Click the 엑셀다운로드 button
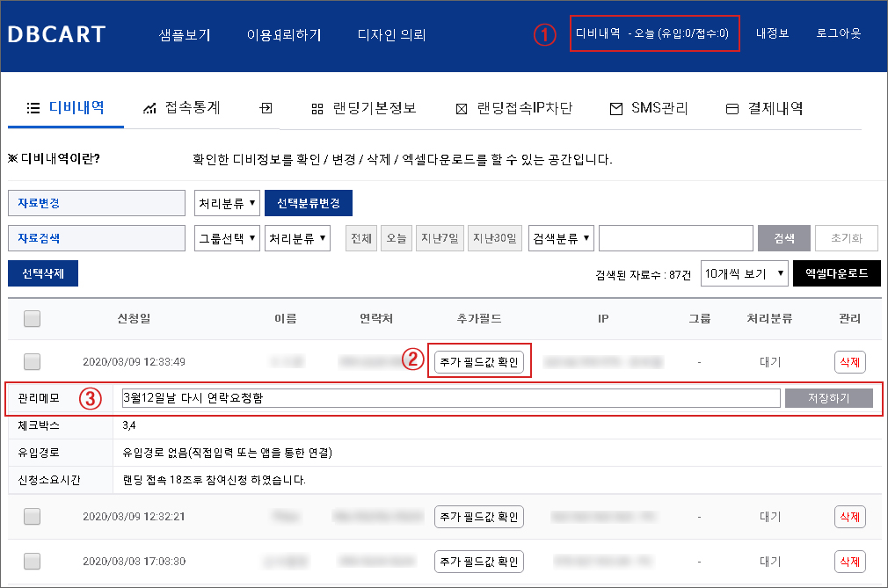This screenshot has height=588, width=888. click(836, 273)
